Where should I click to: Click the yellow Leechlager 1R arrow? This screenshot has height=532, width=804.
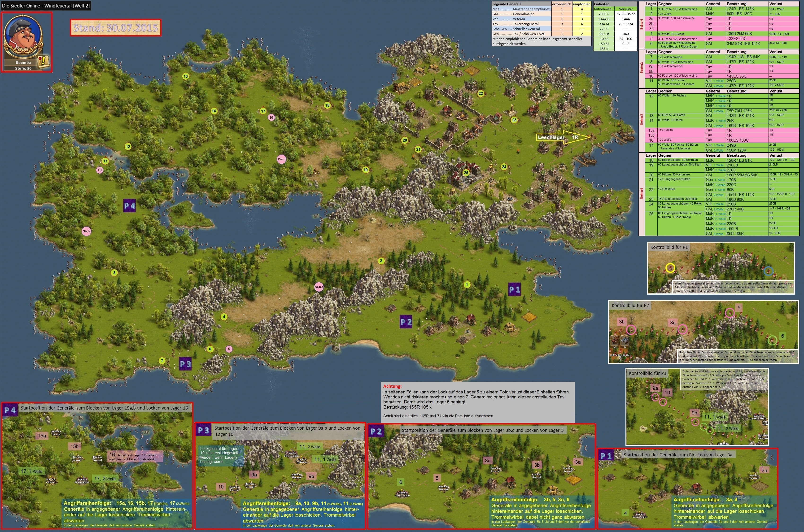tap(563, 137)
